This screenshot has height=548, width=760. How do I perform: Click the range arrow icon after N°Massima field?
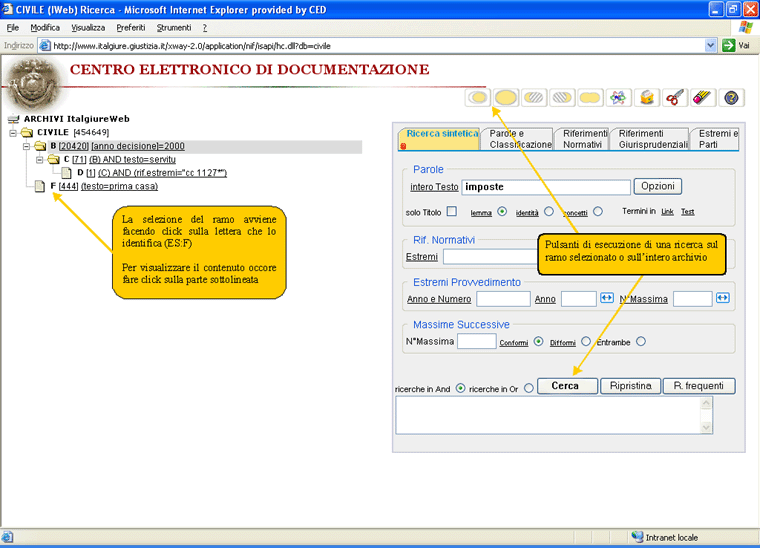click(x=723, y=297)
